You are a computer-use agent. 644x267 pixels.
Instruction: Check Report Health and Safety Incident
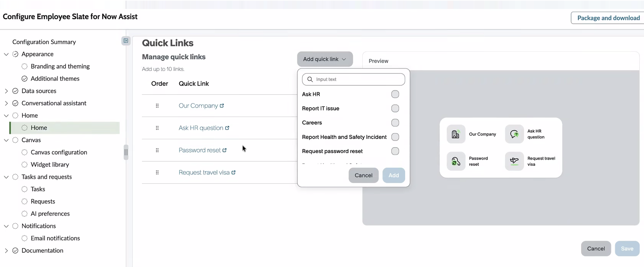coord(395,137)
